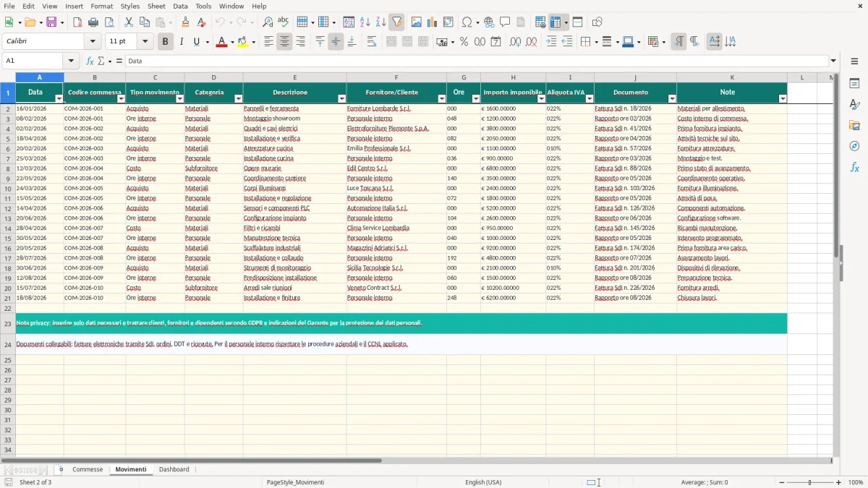The image size is (868, 488).
Task: Open the Format menu
Action: [101, 6]
